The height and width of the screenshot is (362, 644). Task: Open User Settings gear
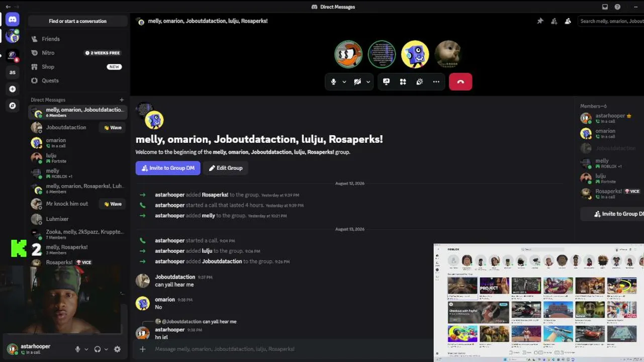pos(117,349)
